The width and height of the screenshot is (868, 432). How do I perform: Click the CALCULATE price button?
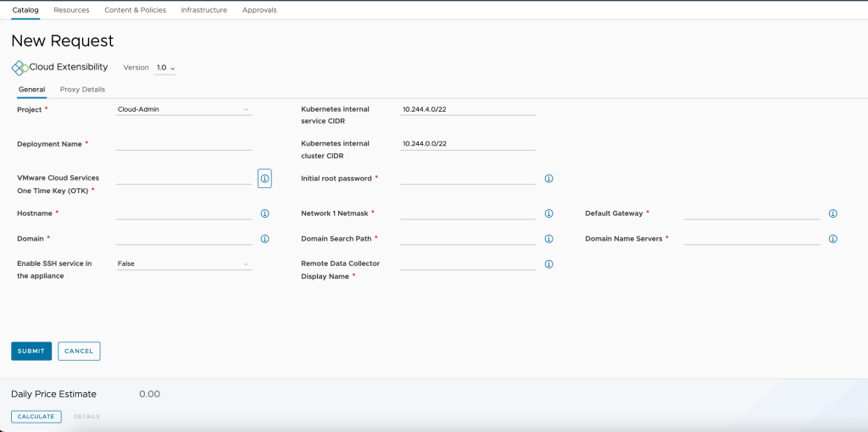point(36,417)
